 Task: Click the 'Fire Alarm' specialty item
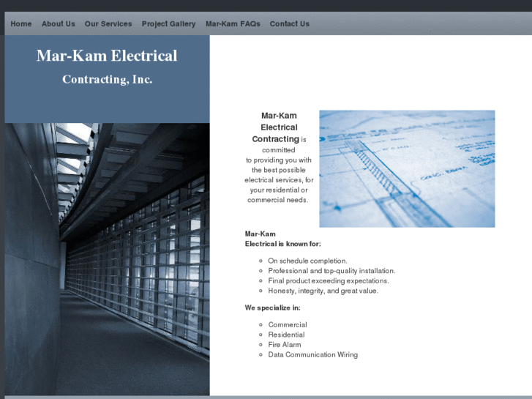(285, 344)
